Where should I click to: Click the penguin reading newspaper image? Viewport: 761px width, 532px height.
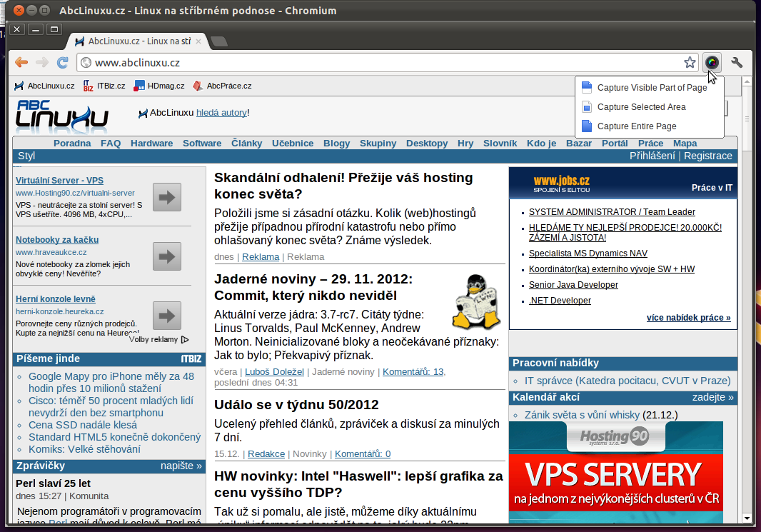coord(477,301)
